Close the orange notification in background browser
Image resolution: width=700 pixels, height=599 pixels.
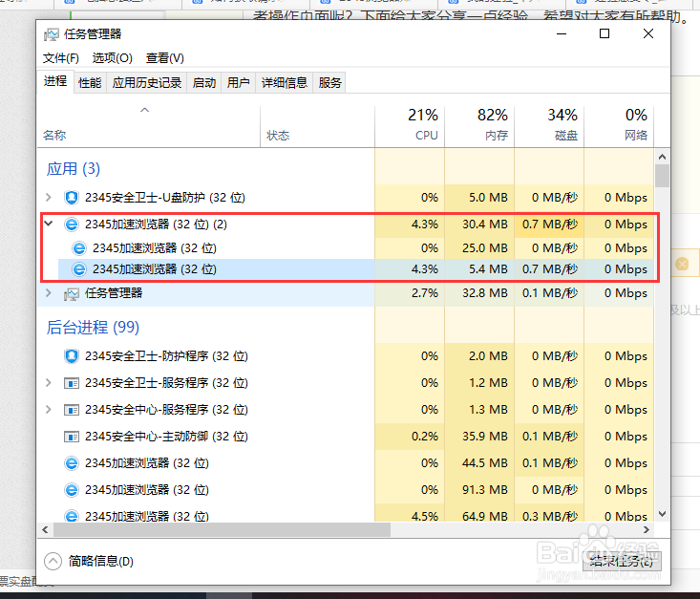(x=682, y=264)
